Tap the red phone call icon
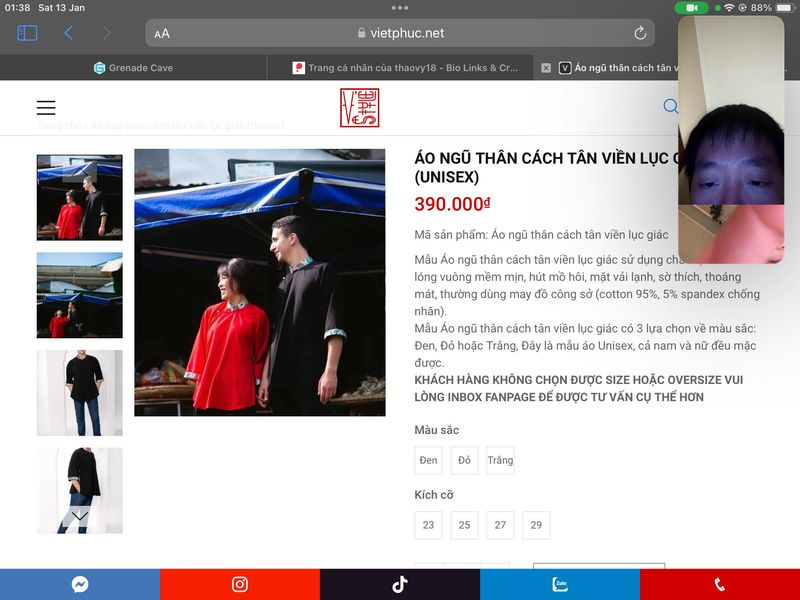This screenshot has width=800, height=600. click(719, 585)
